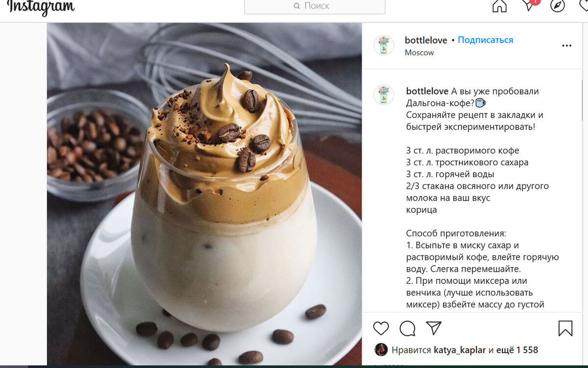Image resolution: width=588 pixels, height=368 pixels.
Task: View the ещё 1 558 likes list
Action: (x=517, y=350)
